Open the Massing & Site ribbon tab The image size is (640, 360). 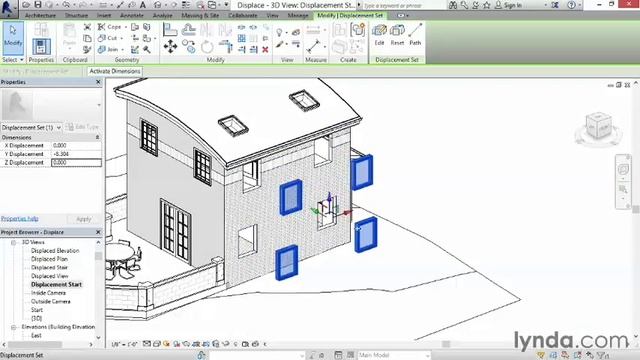tap(200, 16)
